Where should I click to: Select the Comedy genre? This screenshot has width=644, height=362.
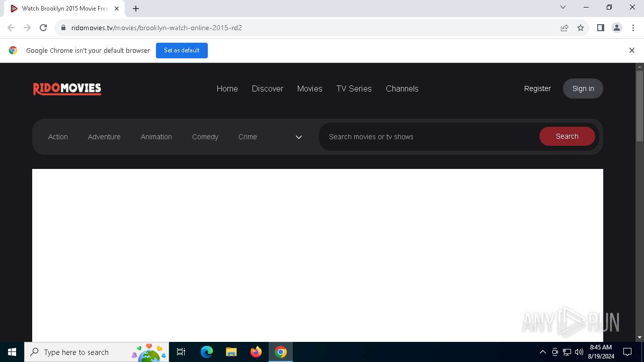[205, 137]
